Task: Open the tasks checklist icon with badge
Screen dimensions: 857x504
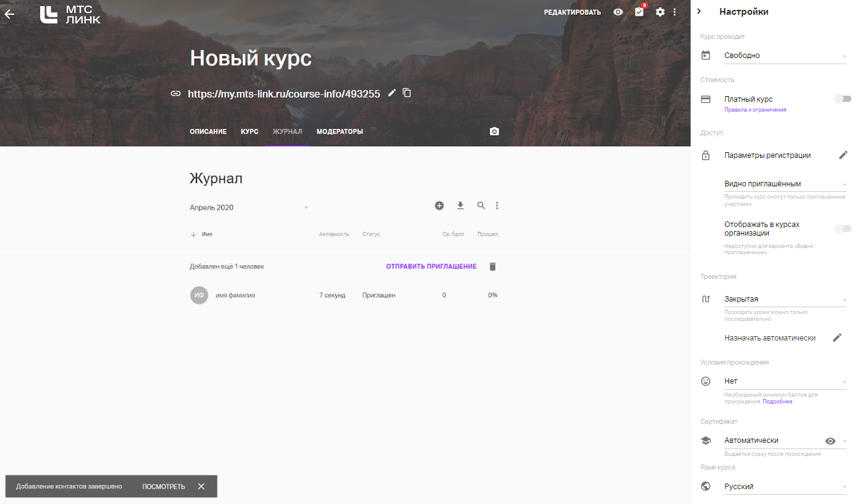Action: [639, 12]
